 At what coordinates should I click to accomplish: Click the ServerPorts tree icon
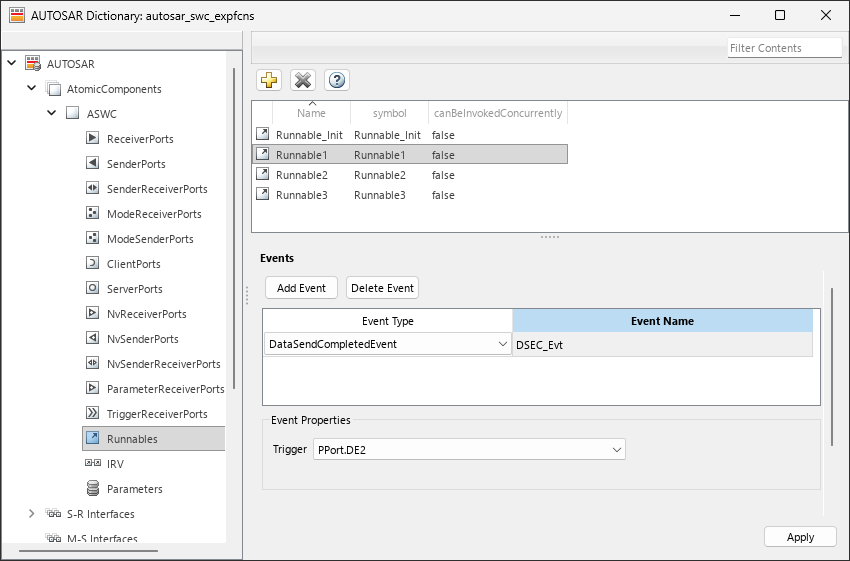point(93,288)
